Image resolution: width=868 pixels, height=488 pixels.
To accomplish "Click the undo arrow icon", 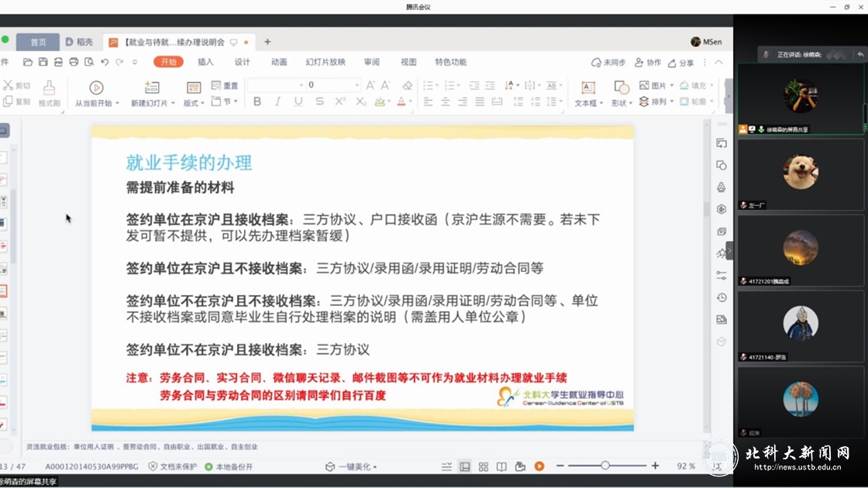I will point(105,62).
